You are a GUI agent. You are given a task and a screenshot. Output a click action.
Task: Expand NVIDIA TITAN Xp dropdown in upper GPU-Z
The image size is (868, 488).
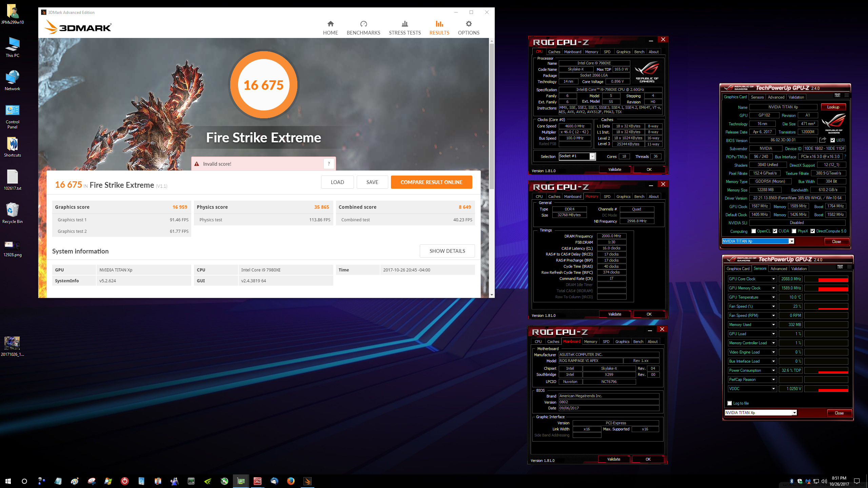pyautogui.click(x=791, y=241)
